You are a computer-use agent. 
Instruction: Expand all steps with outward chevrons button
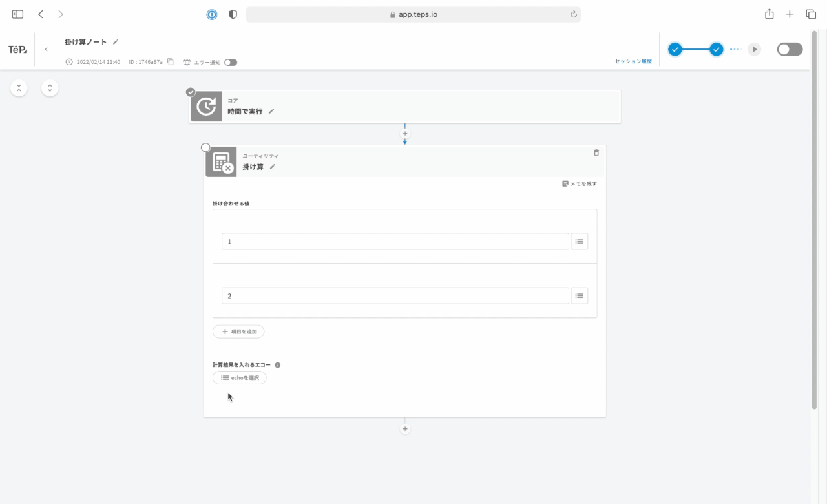(x=50, y=88)
